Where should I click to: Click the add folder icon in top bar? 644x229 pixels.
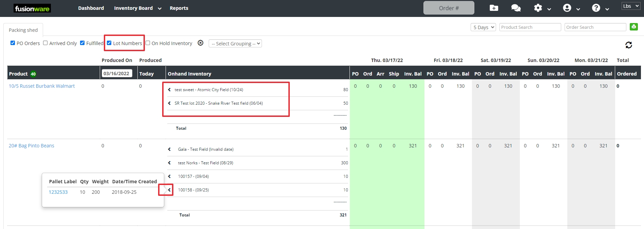point(494,8)
